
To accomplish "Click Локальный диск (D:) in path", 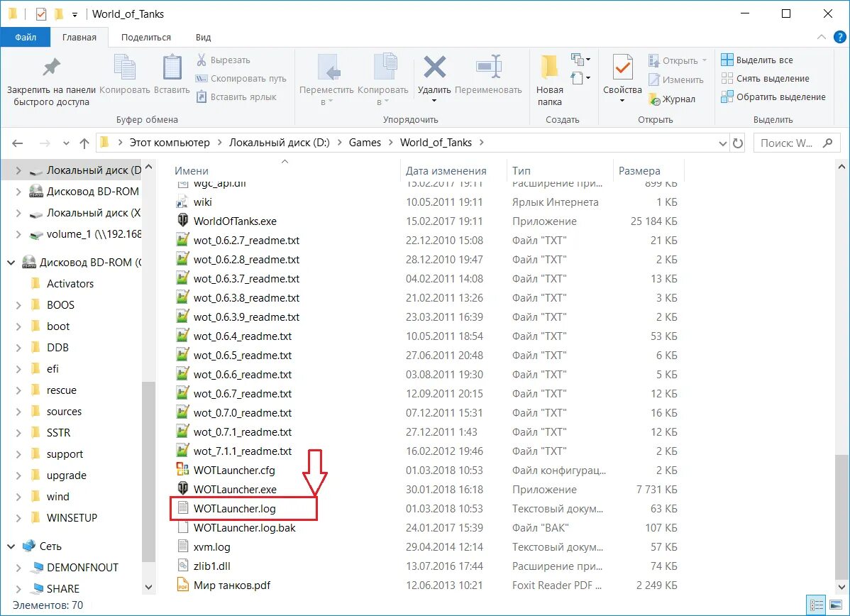I will tap(279, 143).
